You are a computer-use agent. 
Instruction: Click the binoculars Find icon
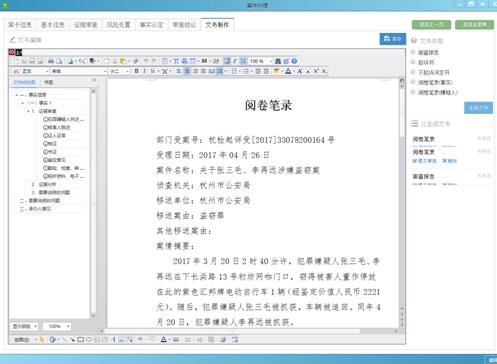coord(278,61)
